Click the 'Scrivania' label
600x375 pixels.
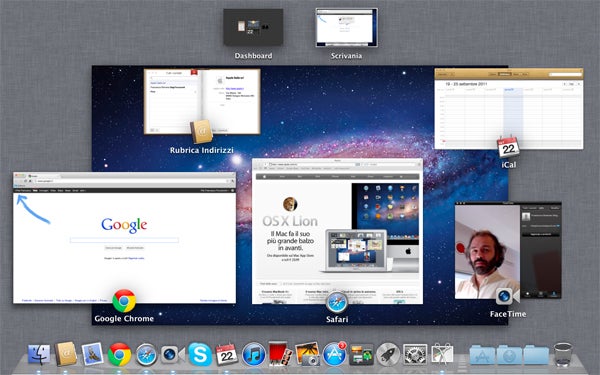[346, 55]
